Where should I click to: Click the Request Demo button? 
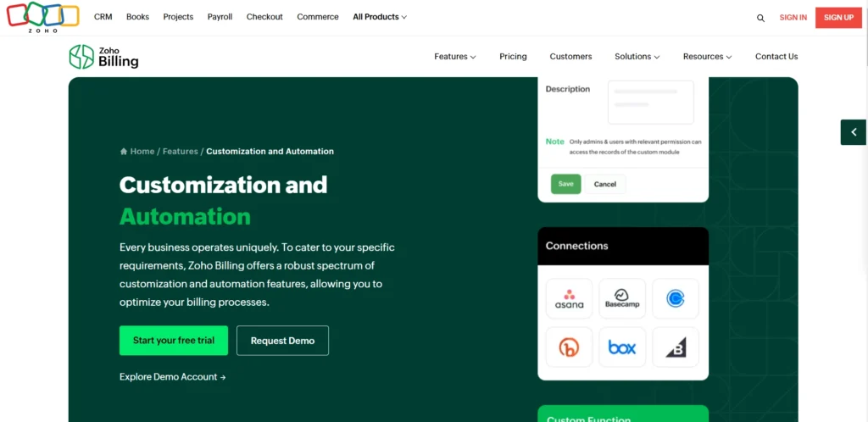coord(282,341)
